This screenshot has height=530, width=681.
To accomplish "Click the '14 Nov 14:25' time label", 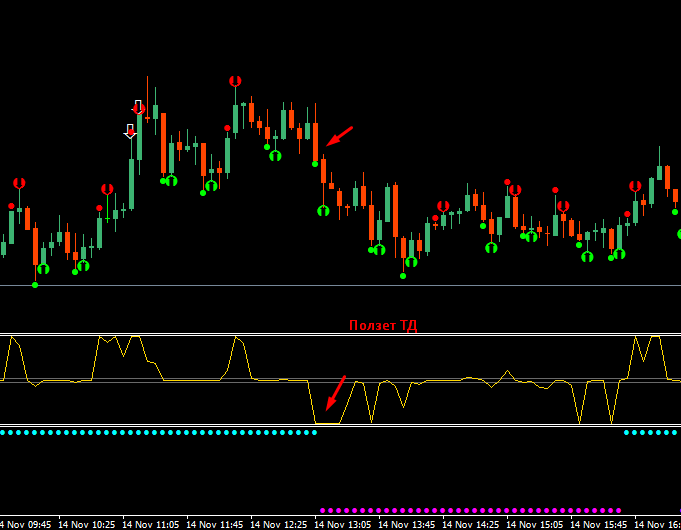I will click(471, 525).
